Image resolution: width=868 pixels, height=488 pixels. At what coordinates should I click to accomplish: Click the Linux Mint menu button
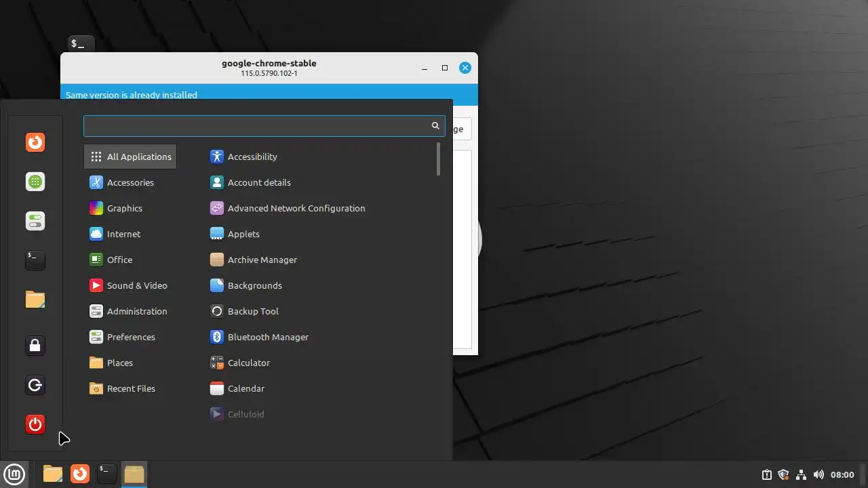(x=14, y=474)
